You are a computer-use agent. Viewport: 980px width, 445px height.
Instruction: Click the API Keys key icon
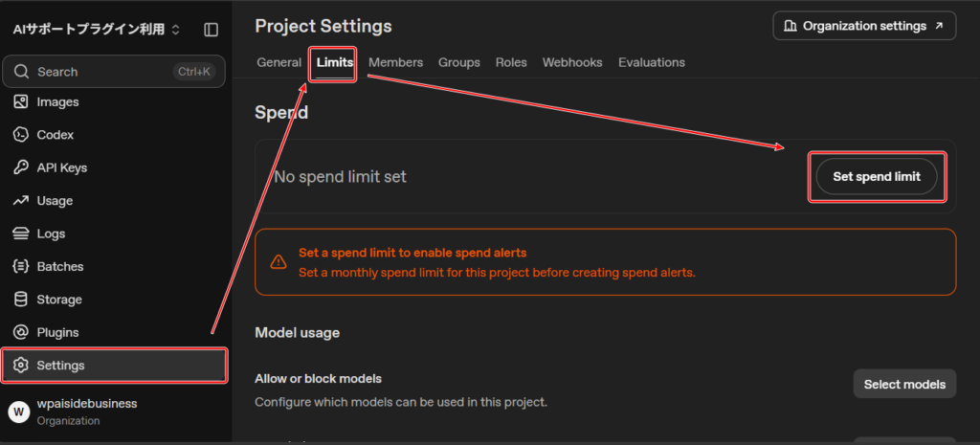[21, 167]
